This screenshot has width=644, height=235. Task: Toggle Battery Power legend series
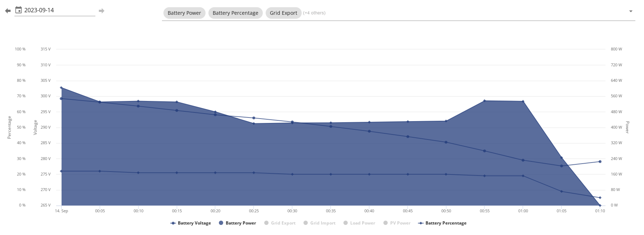click(x=238, y=223)
